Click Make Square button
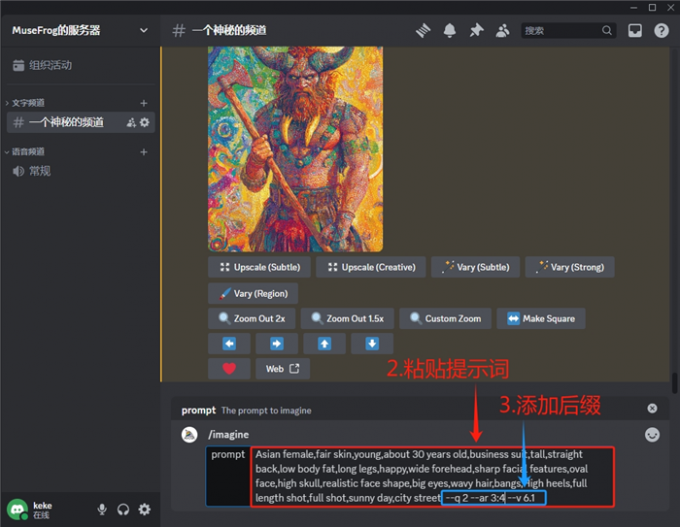 tap(541, 318)
